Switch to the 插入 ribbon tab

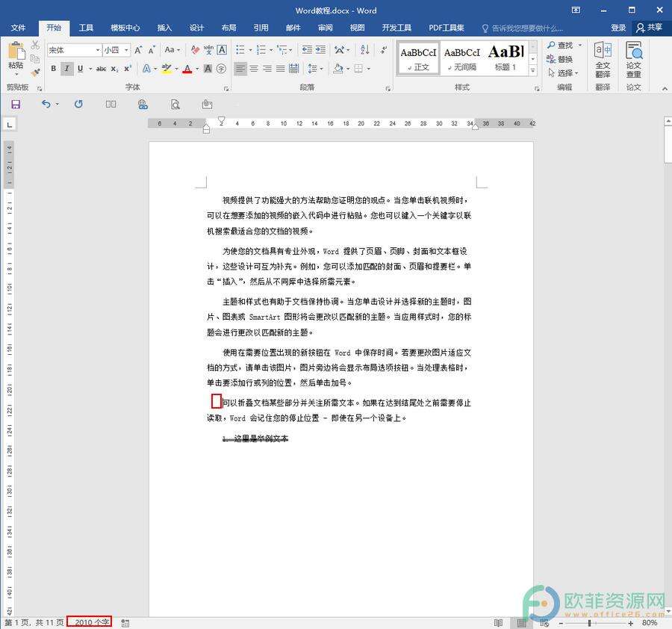pyautogui.click(x=164, y=28)
